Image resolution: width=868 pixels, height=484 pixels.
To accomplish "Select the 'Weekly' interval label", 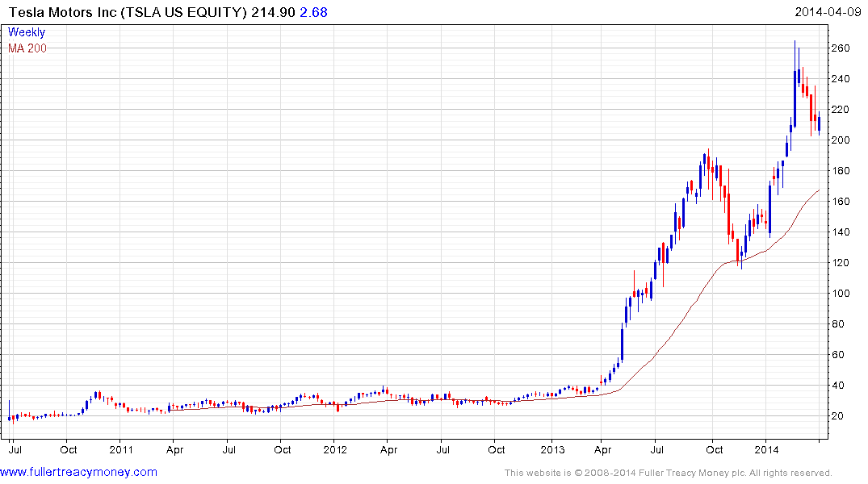I will tap(27, 32).
